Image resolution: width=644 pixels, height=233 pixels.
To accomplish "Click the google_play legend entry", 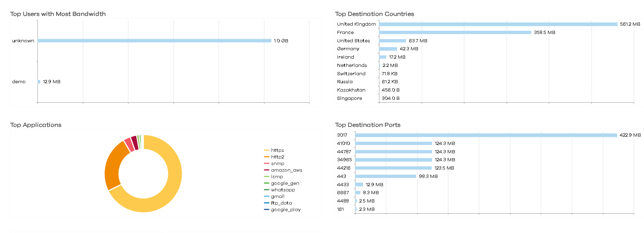I will pos(286,209).
